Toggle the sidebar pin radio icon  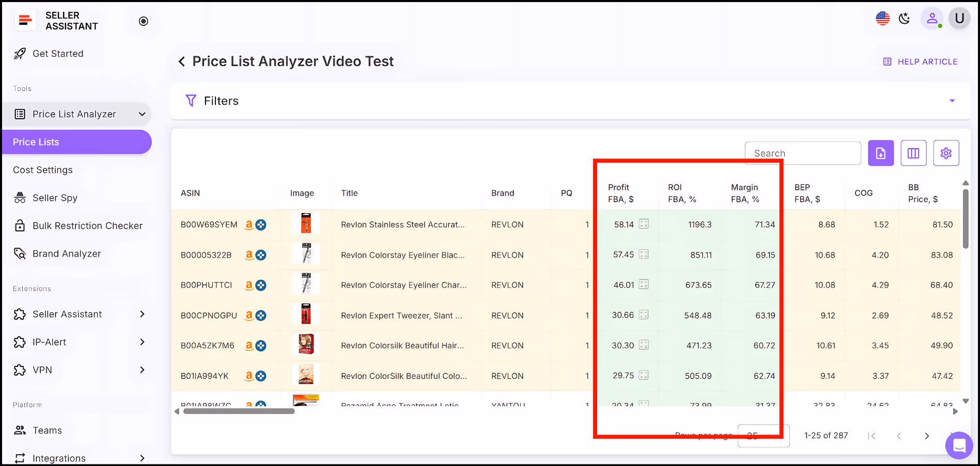coord(144,21)
